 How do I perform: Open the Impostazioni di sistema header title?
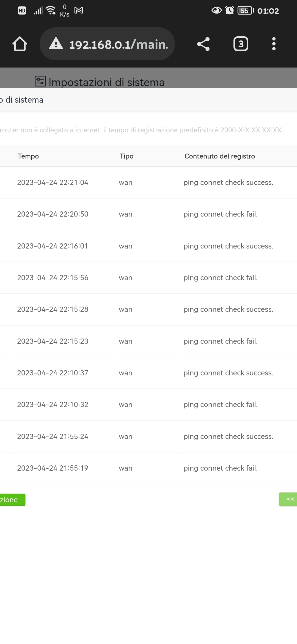107,82
